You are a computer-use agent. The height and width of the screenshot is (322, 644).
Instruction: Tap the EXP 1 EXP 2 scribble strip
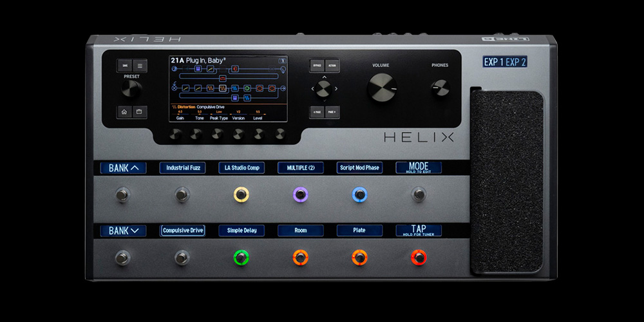[505, 62]
